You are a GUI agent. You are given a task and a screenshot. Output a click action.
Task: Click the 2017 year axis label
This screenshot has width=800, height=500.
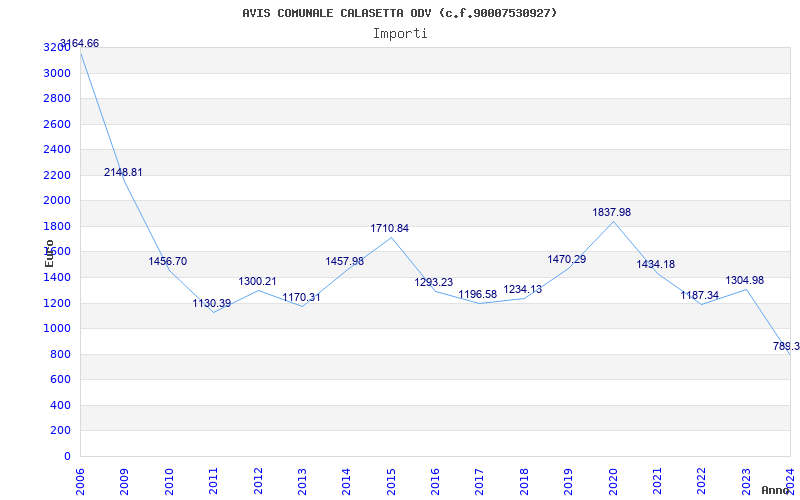(480, 482)
